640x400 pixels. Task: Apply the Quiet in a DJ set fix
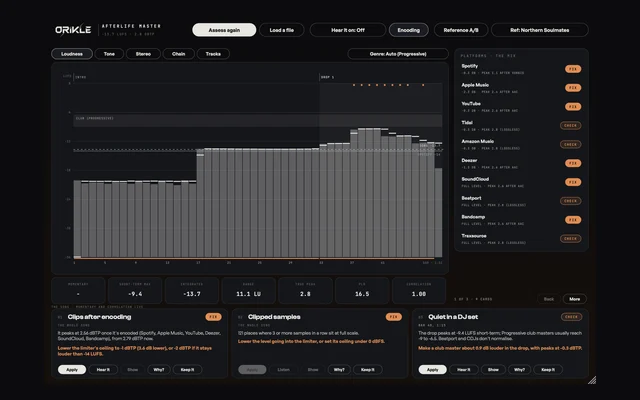click(x=433, y=369)
